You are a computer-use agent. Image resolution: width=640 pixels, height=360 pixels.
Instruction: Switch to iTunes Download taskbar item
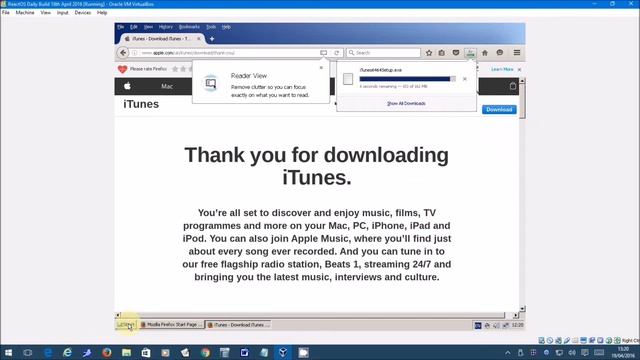pyautogui.click(x=238, y=325)
